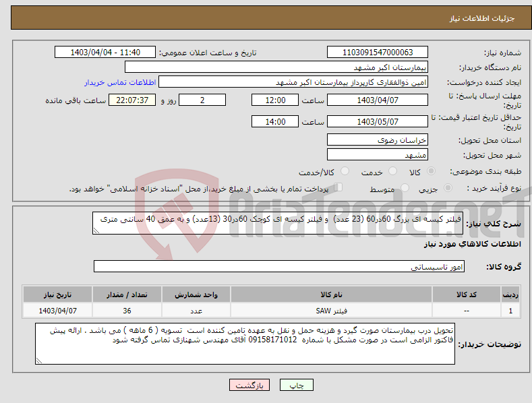The width and height of the screenshot is (532, 403).
Task: Toggle the اسناد خزانه اسلامی payment checkbox
Action: 338,187
